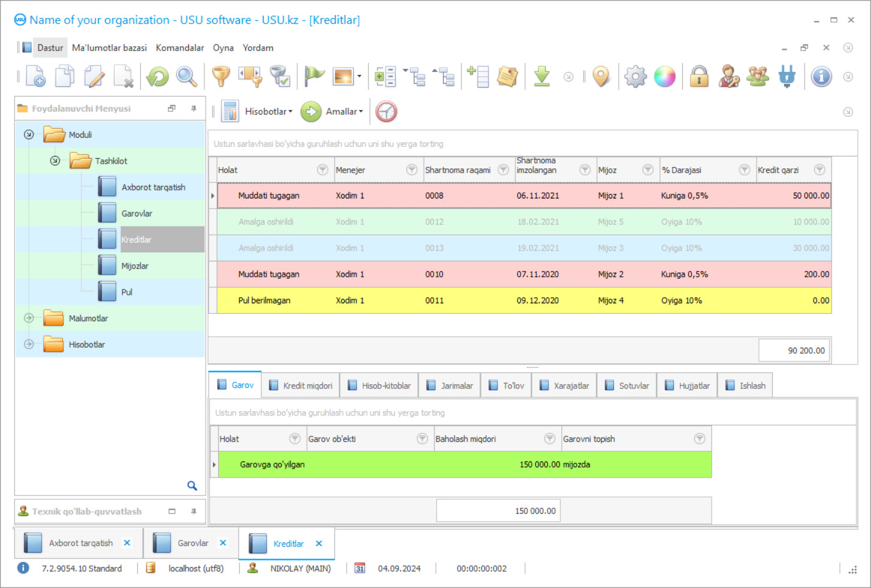Click the delete record icon

click(x=123, y=76)
